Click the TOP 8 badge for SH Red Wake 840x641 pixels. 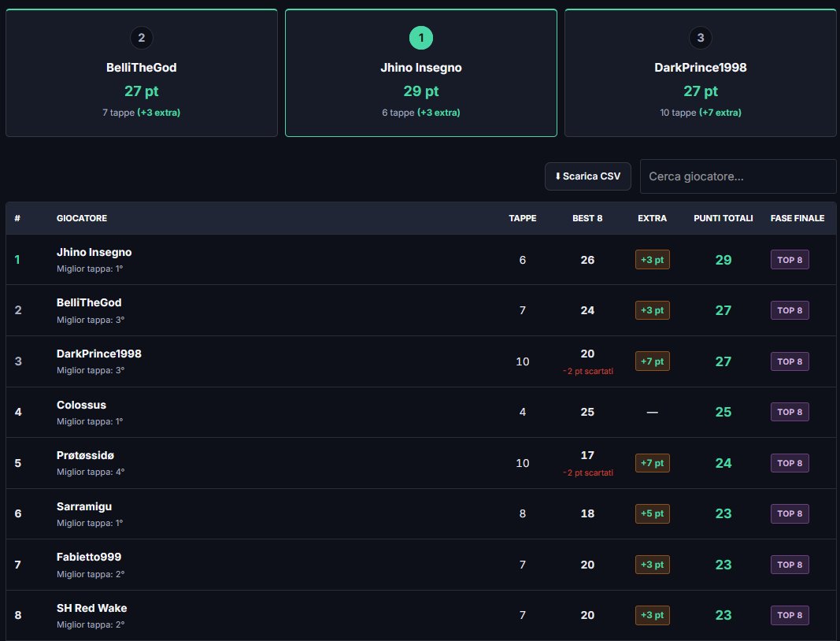click(x=790, y=615)
